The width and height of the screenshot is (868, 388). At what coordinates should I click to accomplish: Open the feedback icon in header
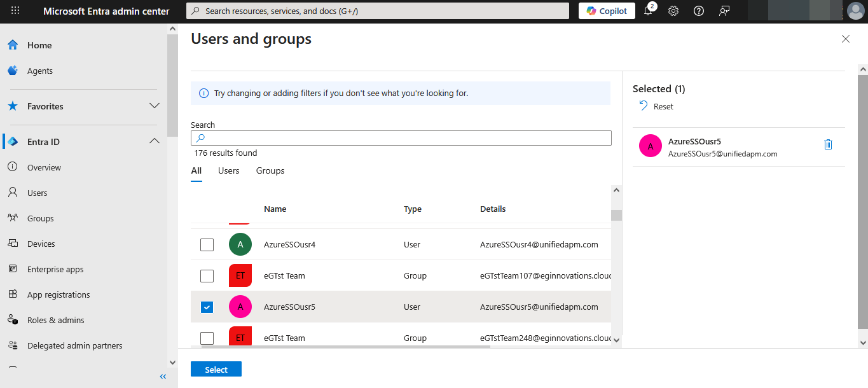724,11
